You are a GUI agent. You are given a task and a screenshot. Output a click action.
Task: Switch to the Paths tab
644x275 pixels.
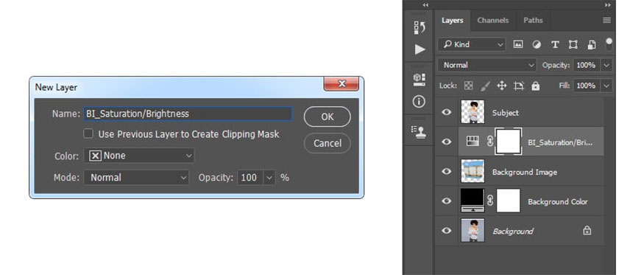(x=533, y=20)
